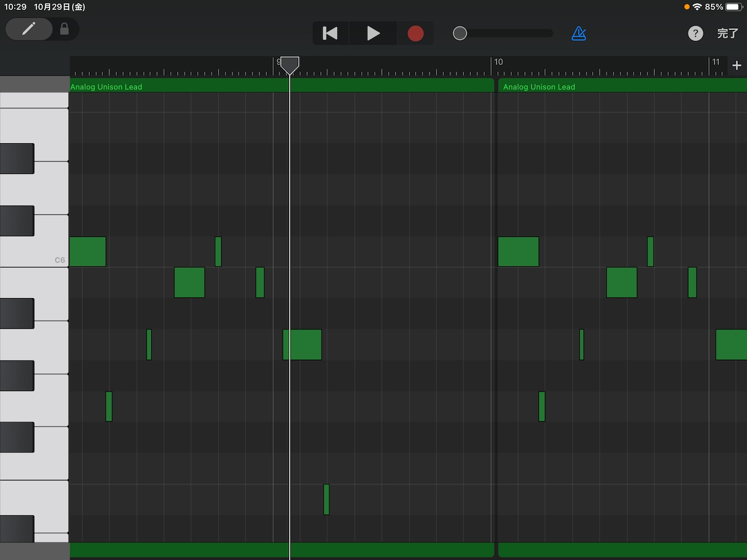This screenshot has height=560, width=747.
Task: Select the first long note above C6 in left region
Action: (88, 252)
